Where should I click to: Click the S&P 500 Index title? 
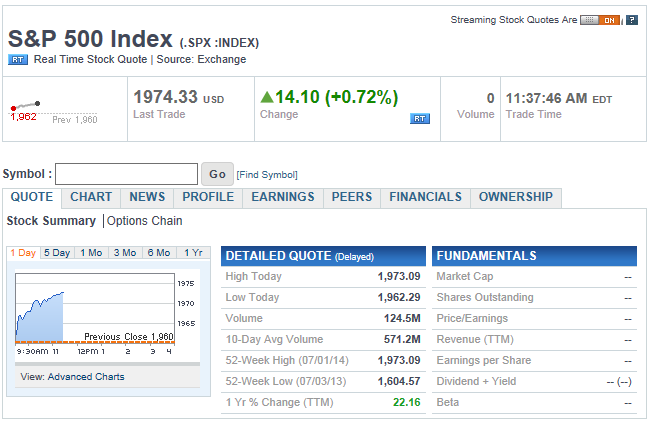pyautogui.click(x=90, y=39)
